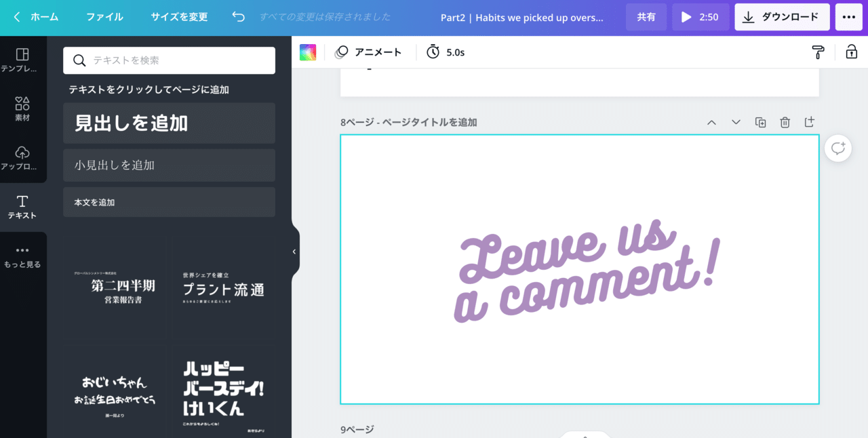868x438 pixels.
Task: Click the 共有 share button
Action: pos(646,17)
